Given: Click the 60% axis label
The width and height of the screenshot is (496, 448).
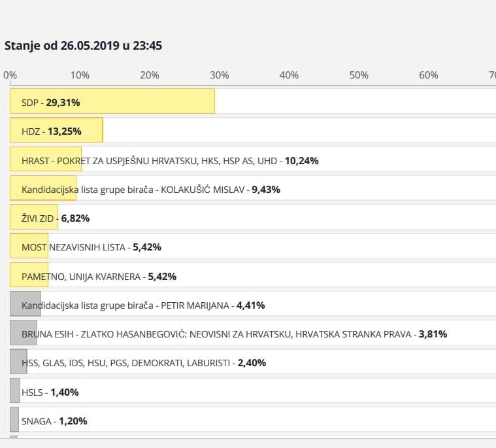Looking at the screenshot, I should point(428,75).
